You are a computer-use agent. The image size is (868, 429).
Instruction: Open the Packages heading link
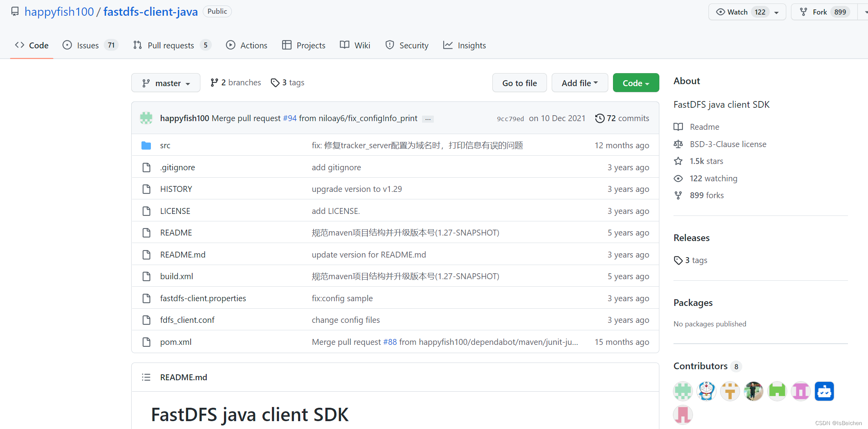pyautogui.click(x=693, y=303)
